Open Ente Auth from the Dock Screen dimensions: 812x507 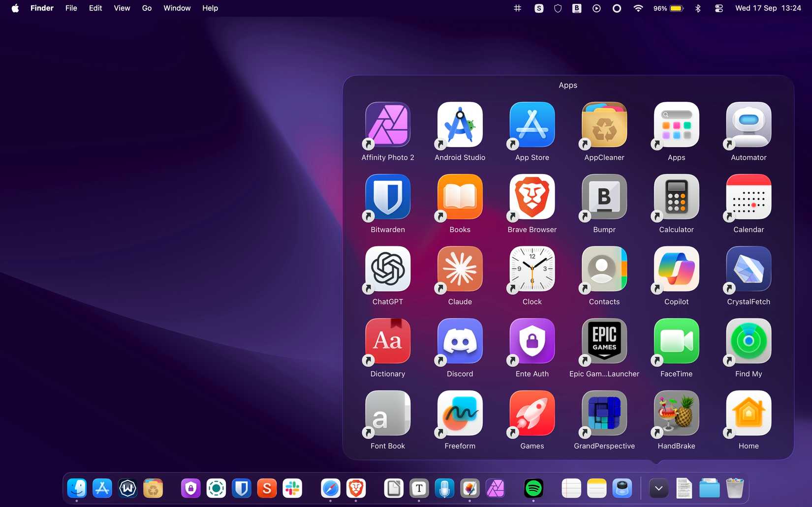[191, 488]
